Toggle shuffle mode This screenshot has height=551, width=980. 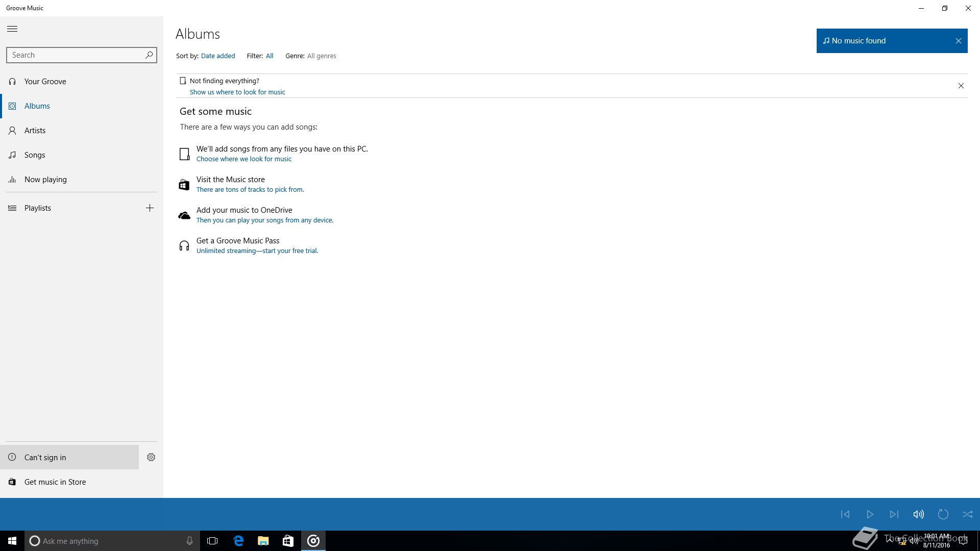click(968, 514)
